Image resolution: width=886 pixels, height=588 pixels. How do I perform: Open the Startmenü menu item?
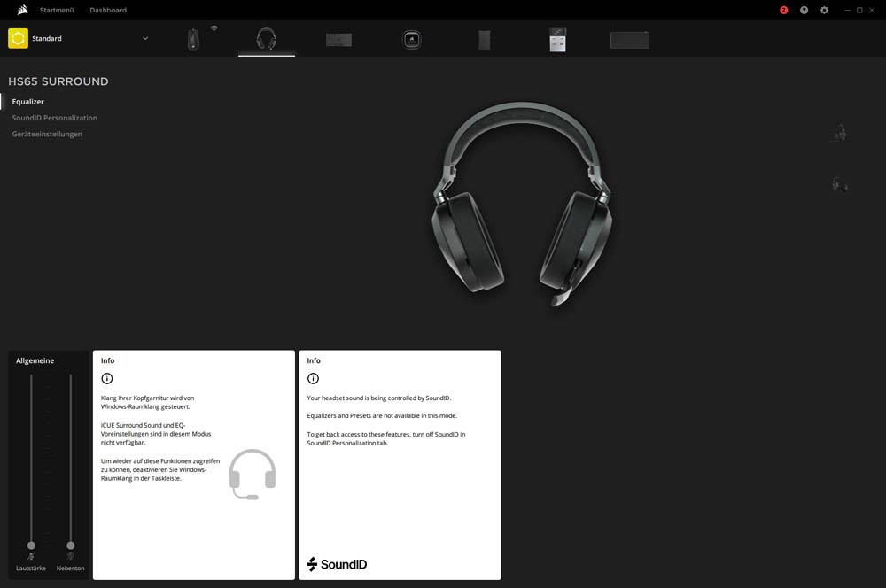tap(57, 10)
